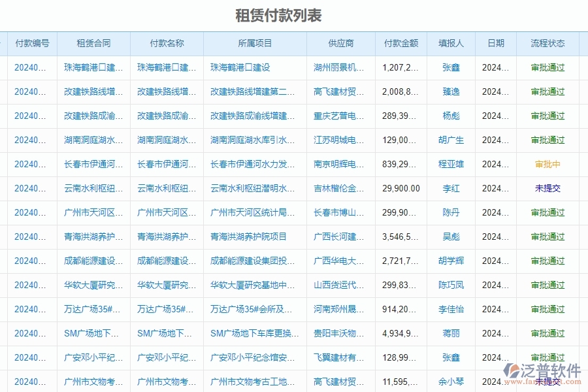View filler 余小琴 link in bottom row
Image resolution: width=588 pixels, height=392 pixels.
(x=451, y=382)
